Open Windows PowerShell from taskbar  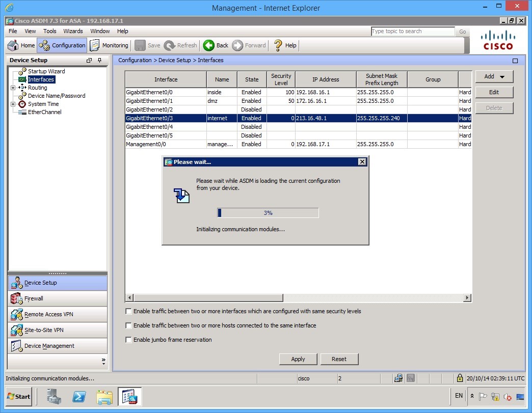[x=79, y=396]
